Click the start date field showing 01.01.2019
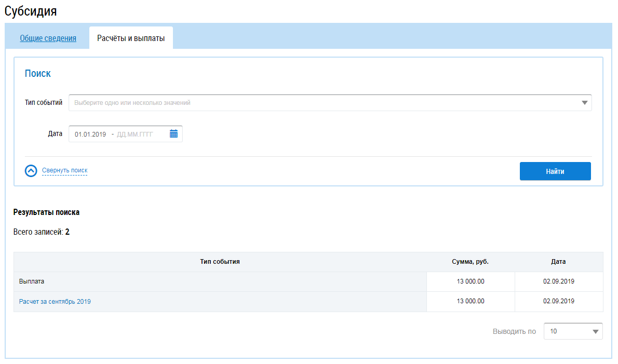This screenshot has height=364, width=618. point(90,134)
